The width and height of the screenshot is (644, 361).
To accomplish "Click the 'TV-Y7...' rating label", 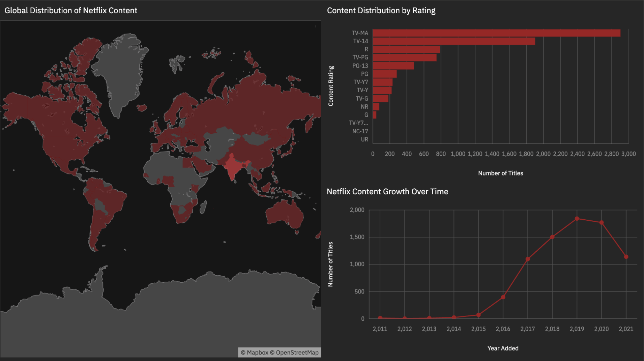I will [x=358, y=123].
